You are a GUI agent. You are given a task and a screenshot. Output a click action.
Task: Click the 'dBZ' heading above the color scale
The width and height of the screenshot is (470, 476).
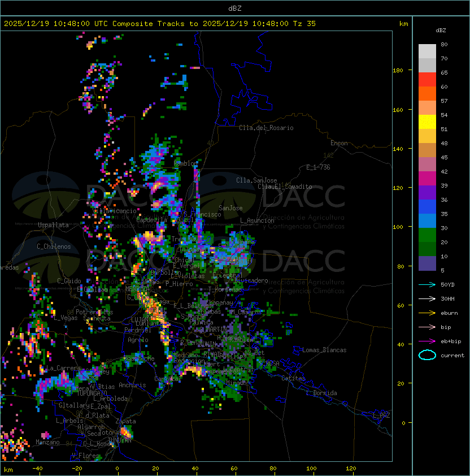click(441, 31)
